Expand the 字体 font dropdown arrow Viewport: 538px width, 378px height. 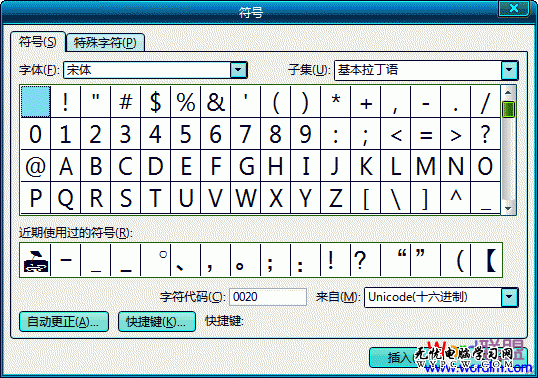pos(238,70)
